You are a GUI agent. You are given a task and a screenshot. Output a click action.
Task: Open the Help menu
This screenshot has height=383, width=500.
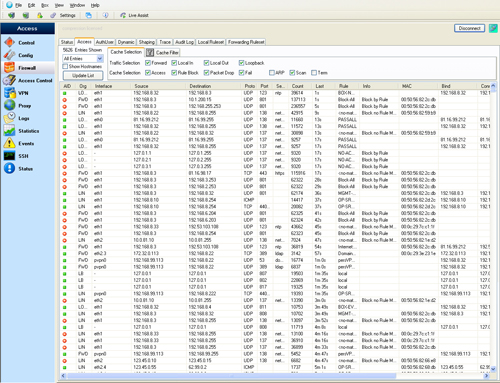tap(95, 5)
